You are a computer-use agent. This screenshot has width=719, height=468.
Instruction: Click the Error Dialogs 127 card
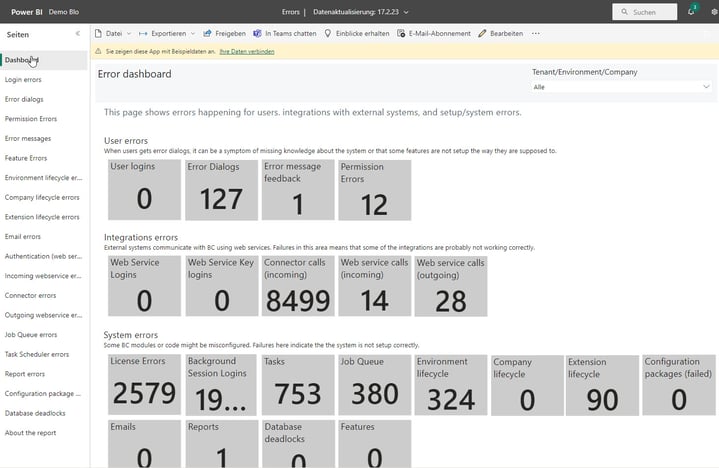click(221, 190)
